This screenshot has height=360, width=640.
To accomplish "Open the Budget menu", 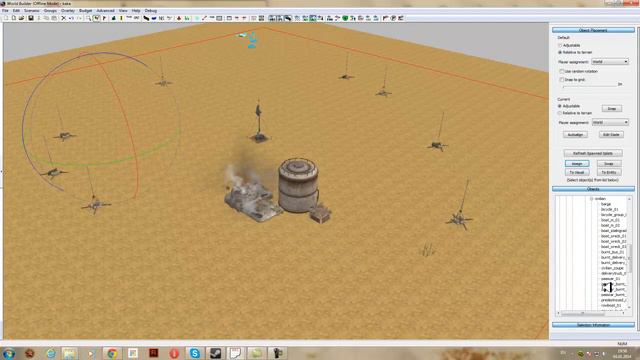I will point(85,11).
